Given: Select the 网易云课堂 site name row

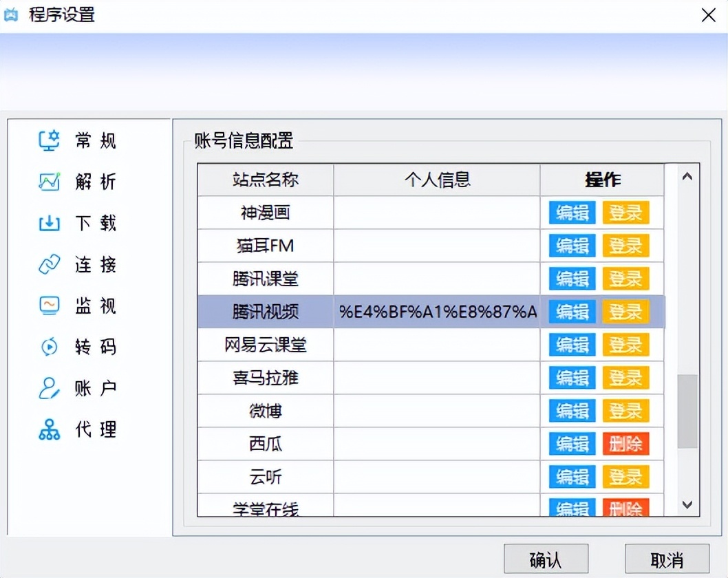Looking at the screenshot, I should [266, 345].
